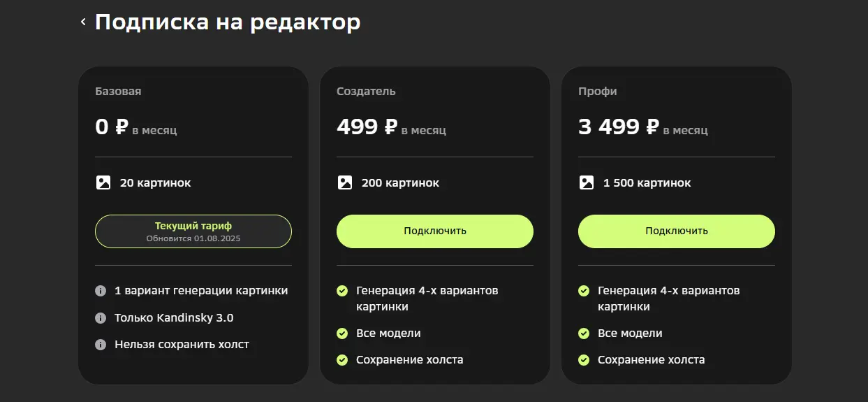Screen dimensions: 868x402
Task: Click info icon beside Нельзя сохранить холст
Action: 101,344
